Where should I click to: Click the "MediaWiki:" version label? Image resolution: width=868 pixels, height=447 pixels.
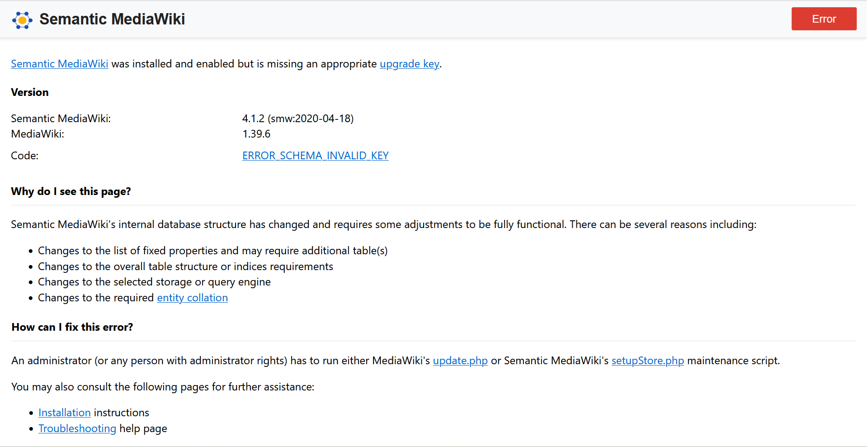[x=38, y=134]
